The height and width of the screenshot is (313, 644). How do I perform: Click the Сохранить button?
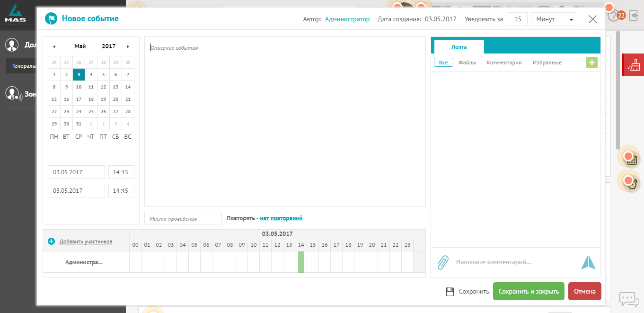click(468, 292)
